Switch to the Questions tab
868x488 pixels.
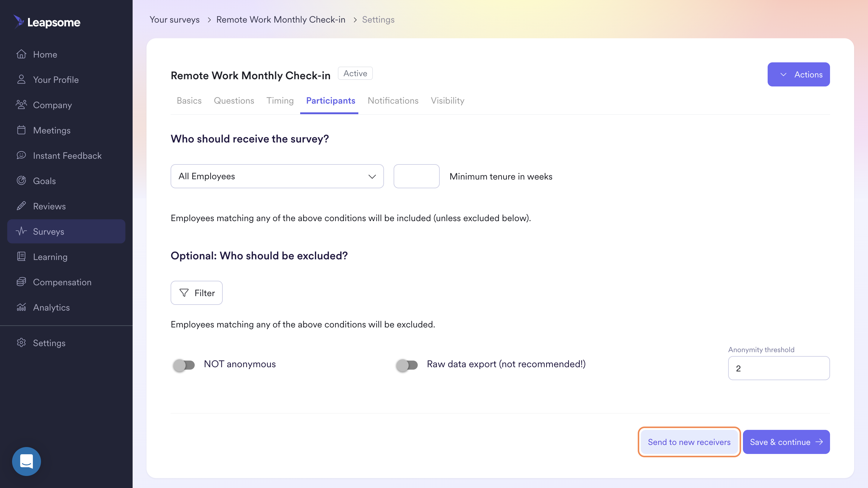(x=234, y=101)
